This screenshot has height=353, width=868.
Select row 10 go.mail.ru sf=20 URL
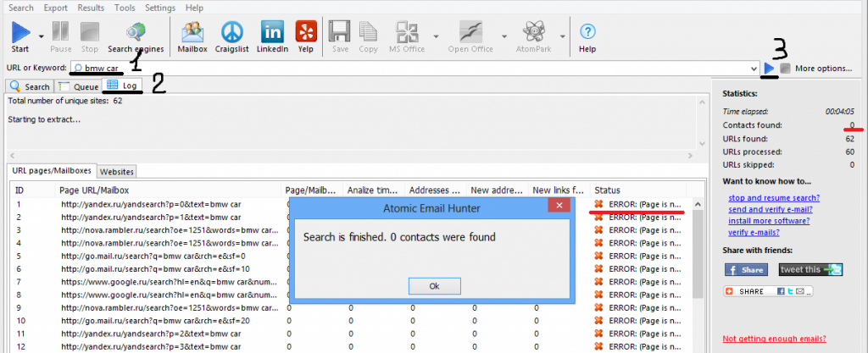tap(156, 321)
